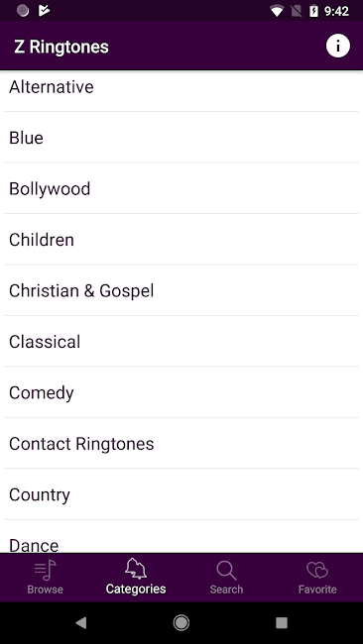Open the Comedy category
This screenshot has width=363, height=644.
pyautogui.click(x=181, y=392)
